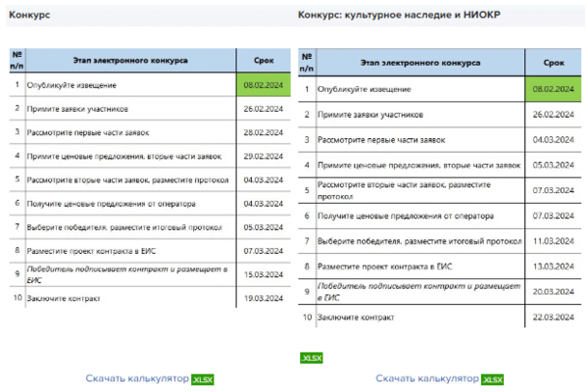Click the 15.03.2024 deadline cell

263,273
